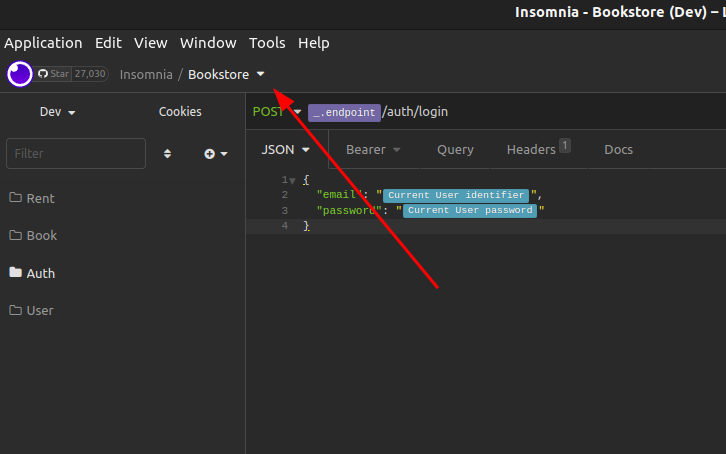Collapse the Auth folder
Image resolution: width=726 pixels, height=454 pixels.
(x=32, y=273)
